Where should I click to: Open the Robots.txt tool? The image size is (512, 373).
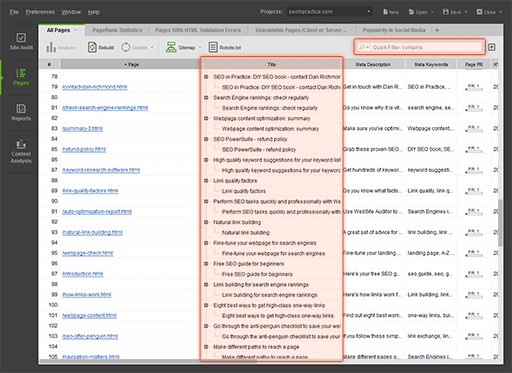[225, 47]
